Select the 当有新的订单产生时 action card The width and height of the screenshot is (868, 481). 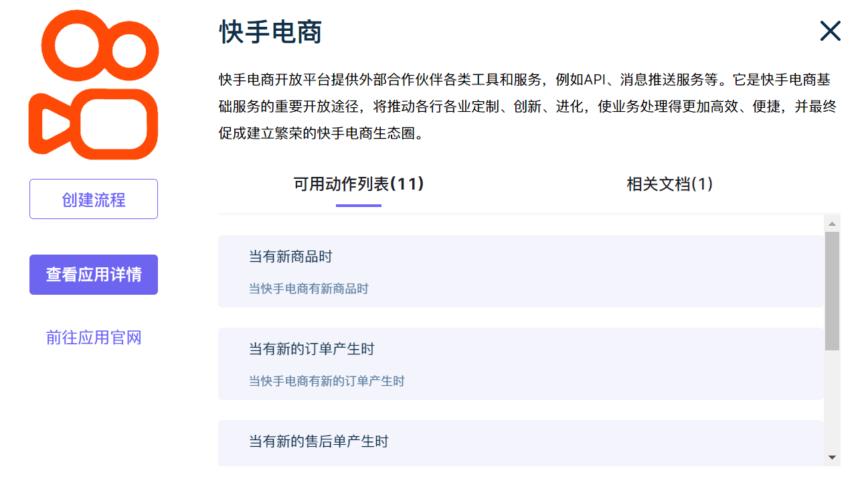pyautogui.click(x=521, y=364)
